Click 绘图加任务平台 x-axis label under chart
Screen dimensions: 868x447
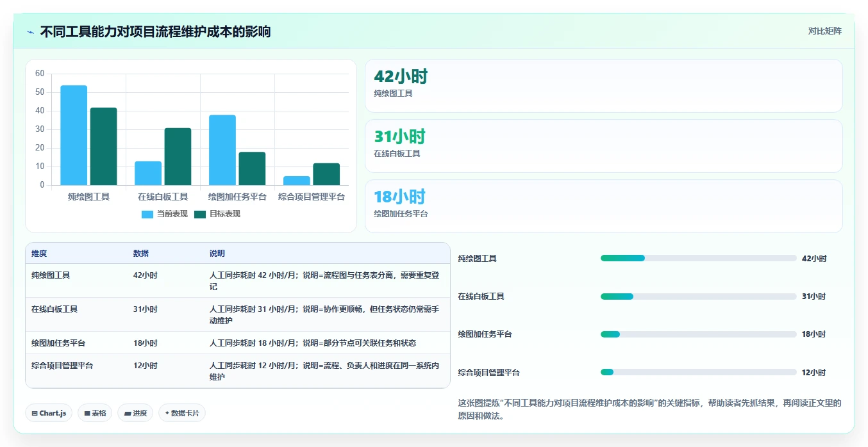pyautogui.click(x=237, y=197)
